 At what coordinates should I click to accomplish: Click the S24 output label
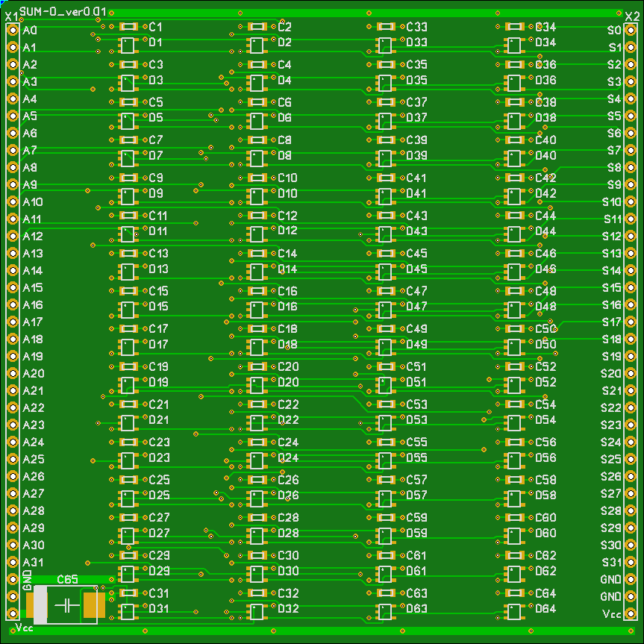[611, 443]
